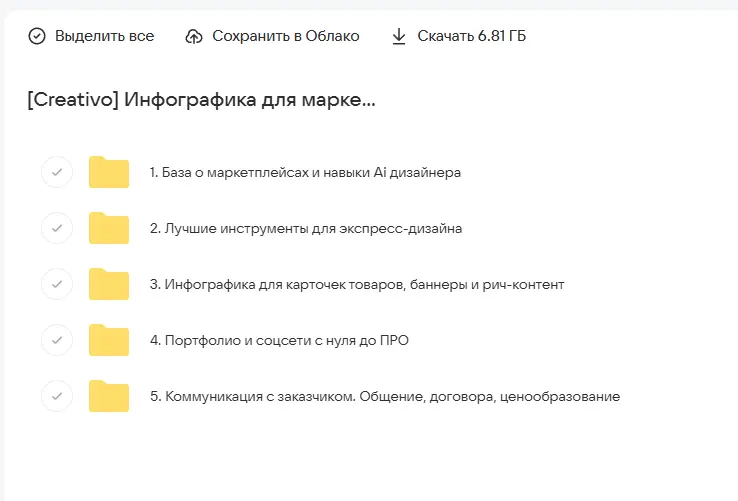
Task: Toggle checkbox for Портфолио и соцсети folder
Action: coord(57,340)
